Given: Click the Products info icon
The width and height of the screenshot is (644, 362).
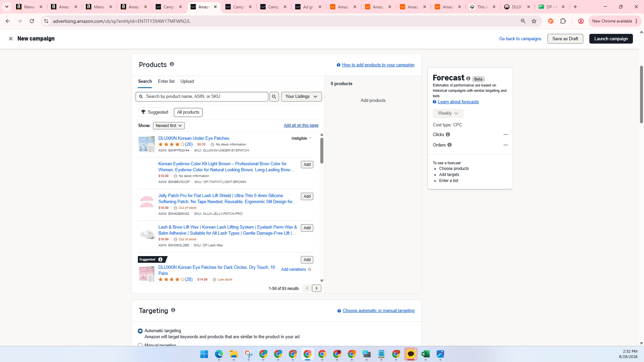Looking at the screenshot, I should (172, 64).
